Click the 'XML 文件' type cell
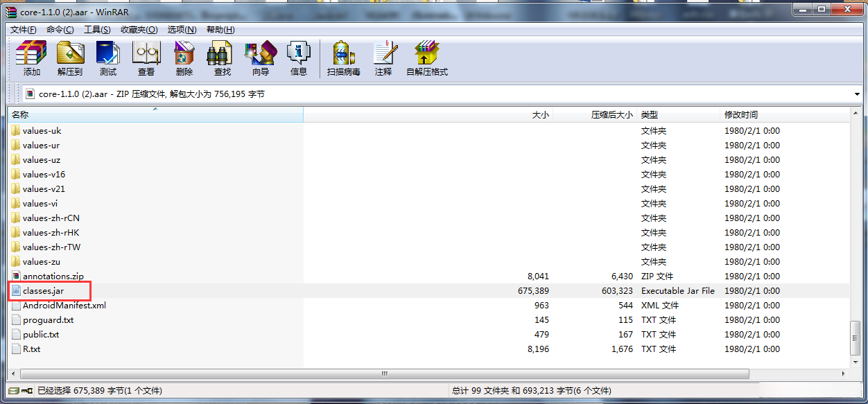Screen dimensions: 868x404 pos(660,306)
